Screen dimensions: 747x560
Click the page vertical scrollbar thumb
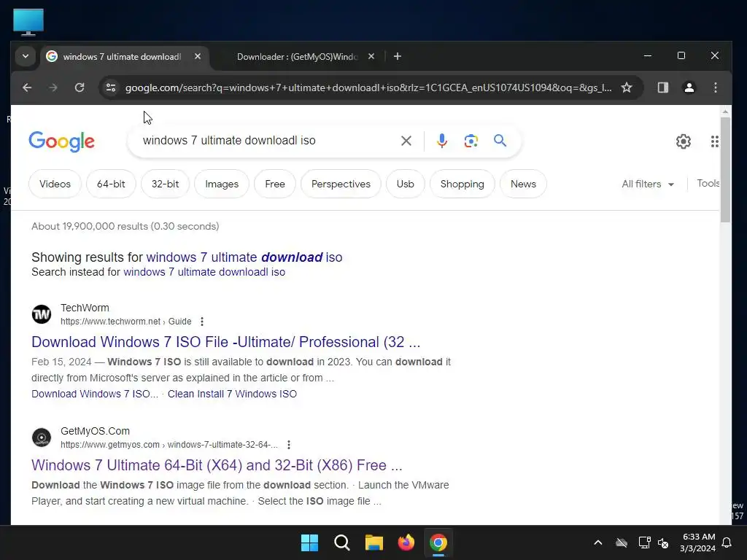725,169
